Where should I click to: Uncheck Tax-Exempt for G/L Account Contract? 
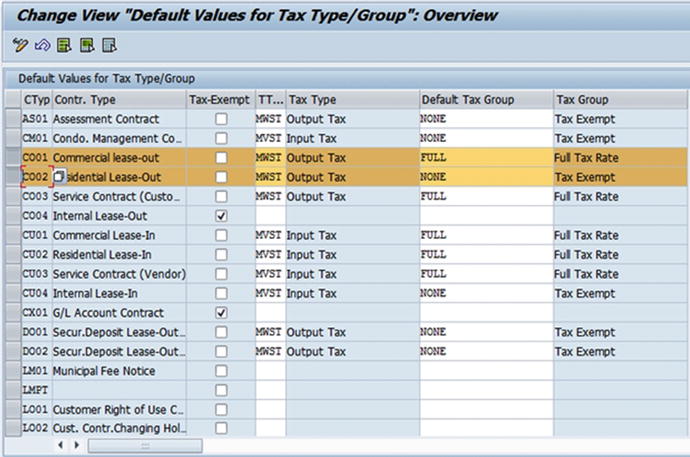tap(221, 313)
